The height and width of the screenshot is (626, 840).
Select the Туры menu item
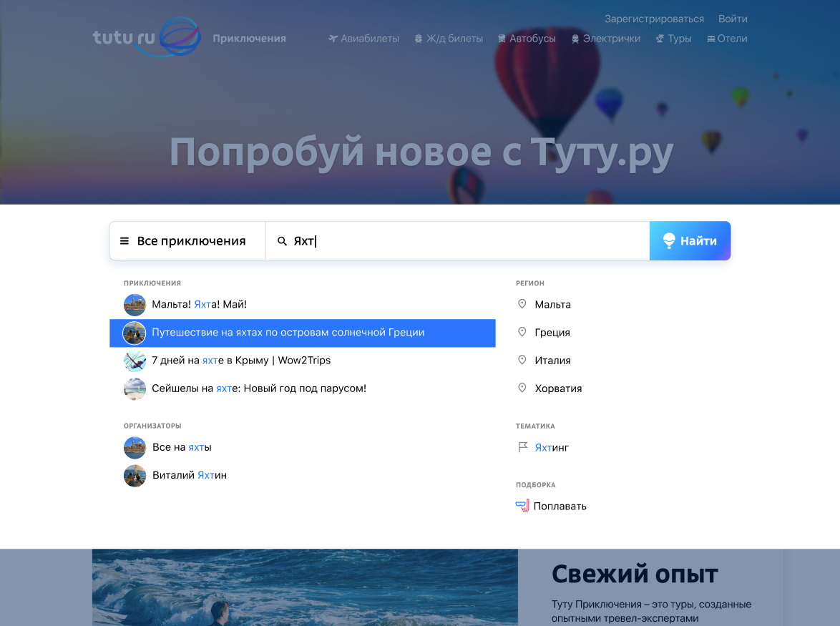[x=673, y=39]
